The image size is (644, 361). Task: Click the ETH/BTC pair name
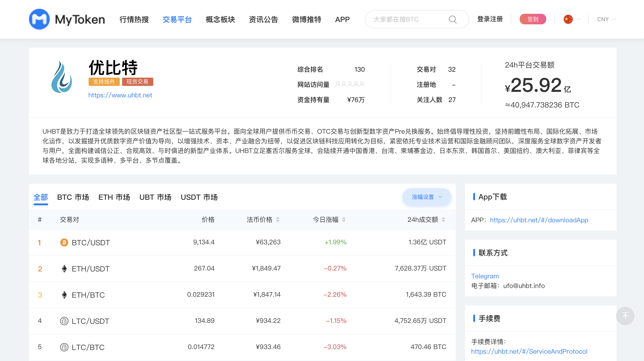click(88, 295)
